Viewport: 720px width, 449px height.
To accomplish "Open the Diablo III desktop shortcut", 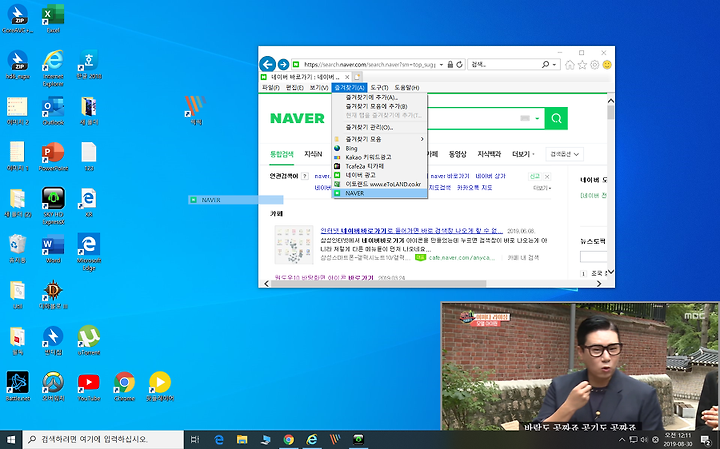I will pyautogui.click(x=53, y=294).
